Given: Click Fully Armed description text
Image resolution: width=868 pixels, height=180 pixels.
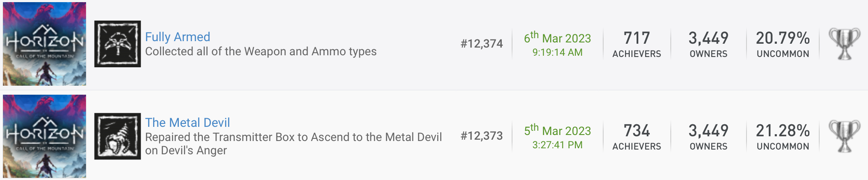Looking at the screenshot, I should [x=261, y=51].
